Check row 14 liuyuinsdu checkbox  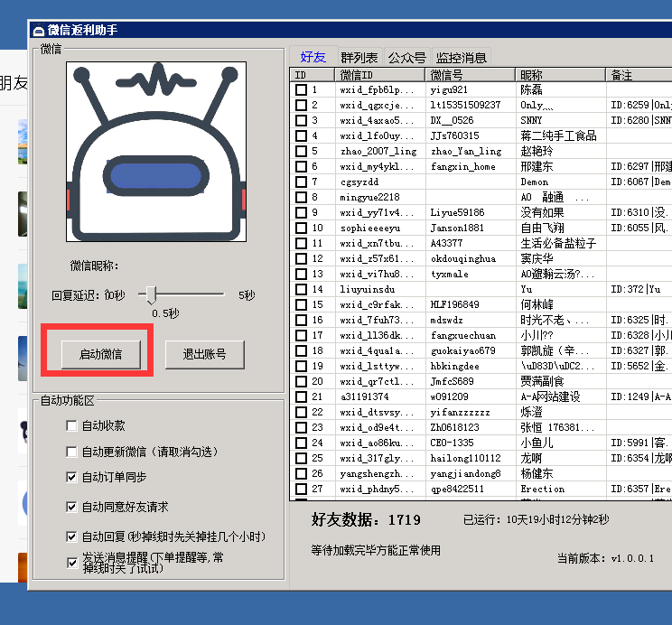click(x=302, y=289)
